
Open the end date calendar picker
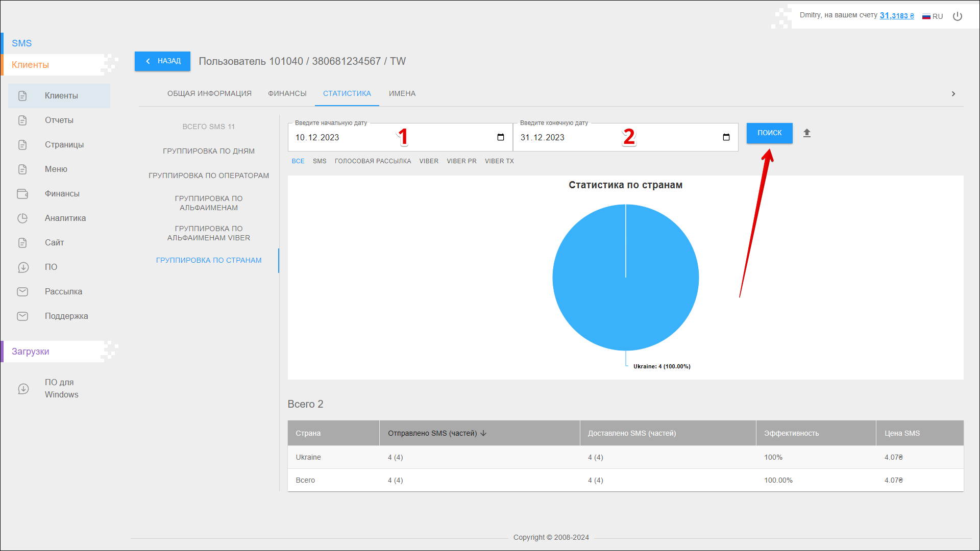726,137
